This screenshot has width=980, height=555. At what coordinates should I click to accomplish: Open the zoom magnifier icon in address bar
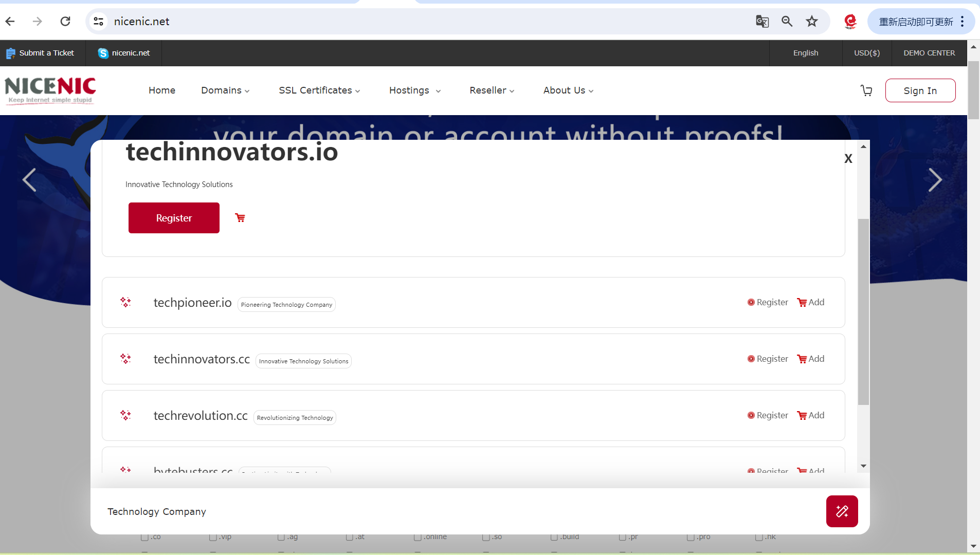coord(787,21)
